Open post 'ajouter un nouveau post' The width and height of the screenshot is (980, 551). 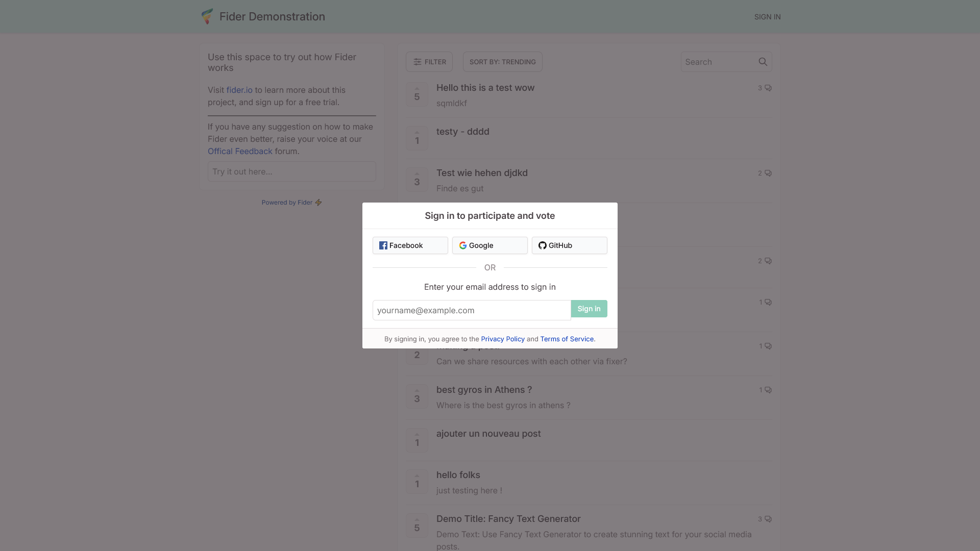pyautogui.click(x=488, y=434)
